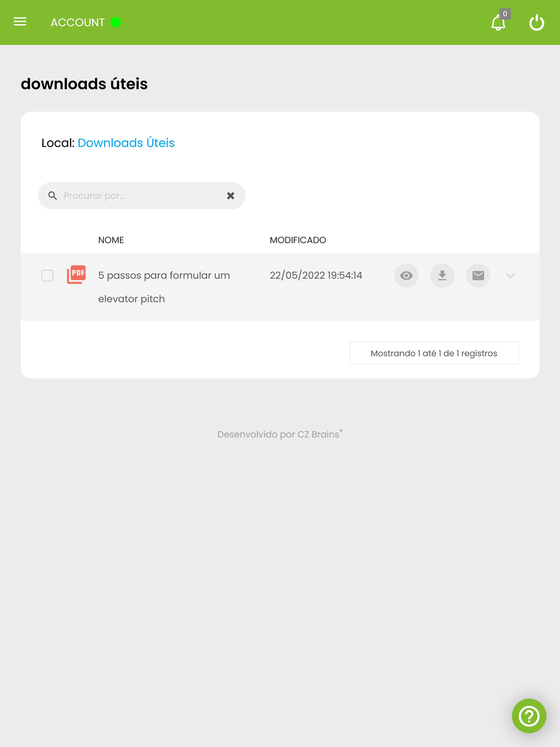
Task: Open 5 passos para formular file name
Action: pos(164,287)
